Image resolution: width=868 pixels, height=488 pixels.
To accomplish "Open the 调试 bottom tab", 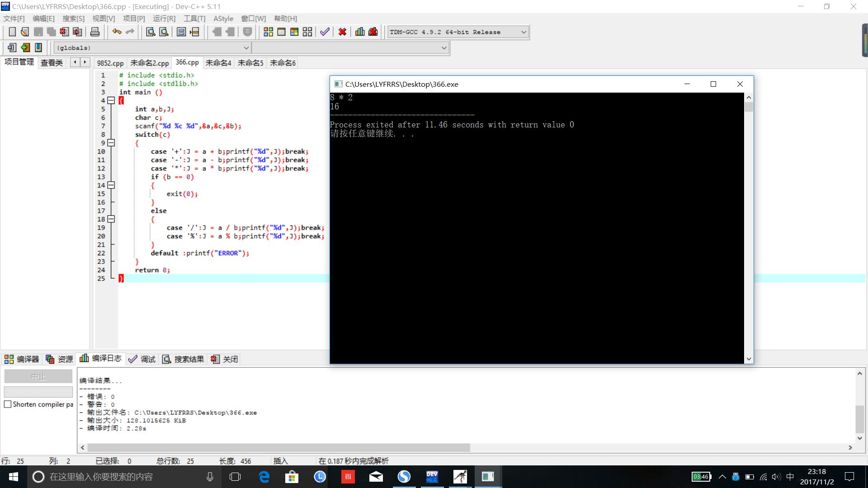I will click(x=142, y=359).
